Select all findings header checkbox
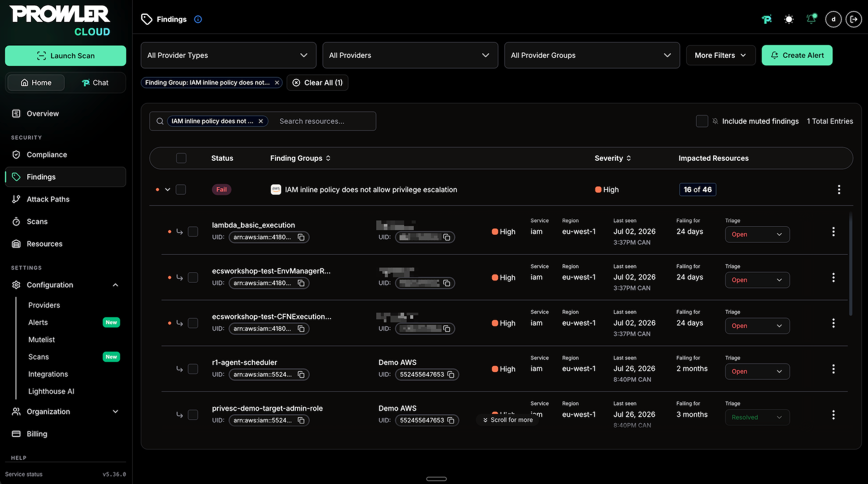The image size is (868, 484). 181,158
